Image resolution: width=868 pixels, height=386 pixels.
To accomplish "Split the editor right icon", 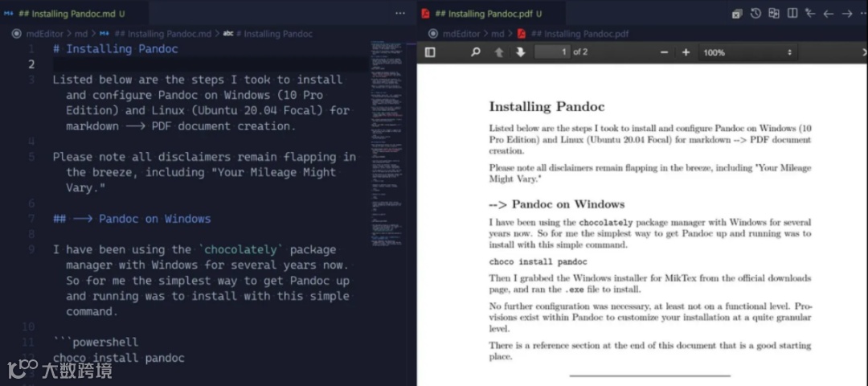I will coord(792,14).
